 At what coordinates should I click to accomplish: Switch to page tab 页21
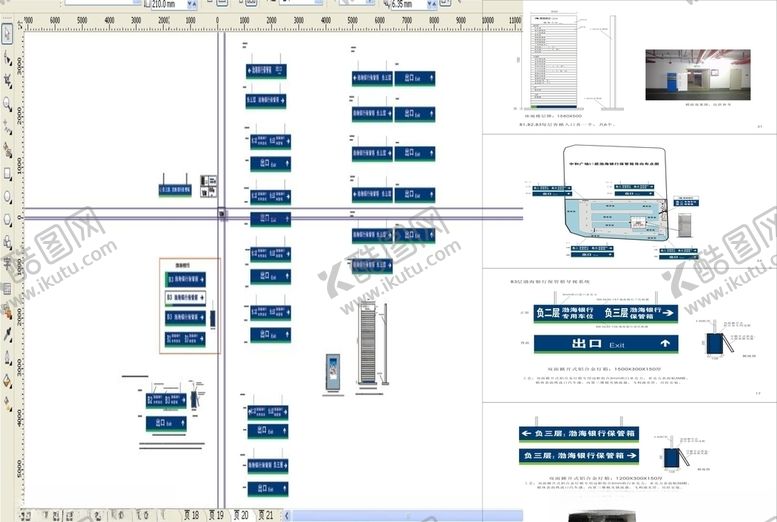(266, 516)
